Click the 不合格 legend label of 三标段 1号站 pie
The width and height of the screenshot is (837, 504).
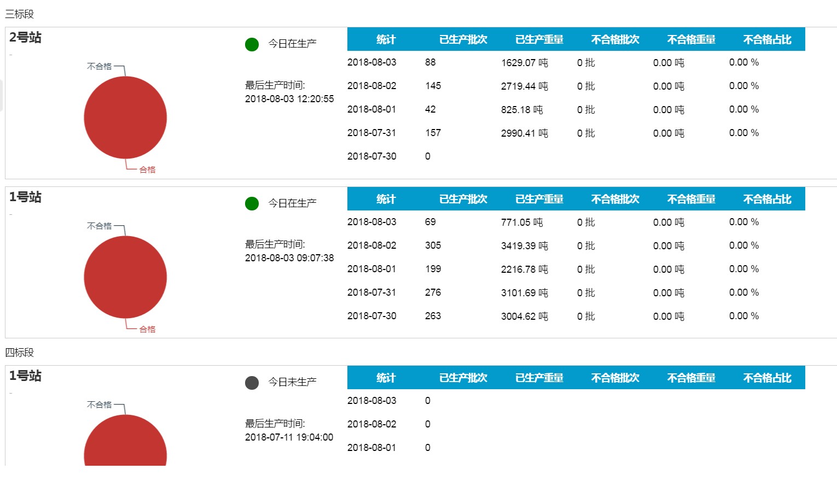(99, 226)
